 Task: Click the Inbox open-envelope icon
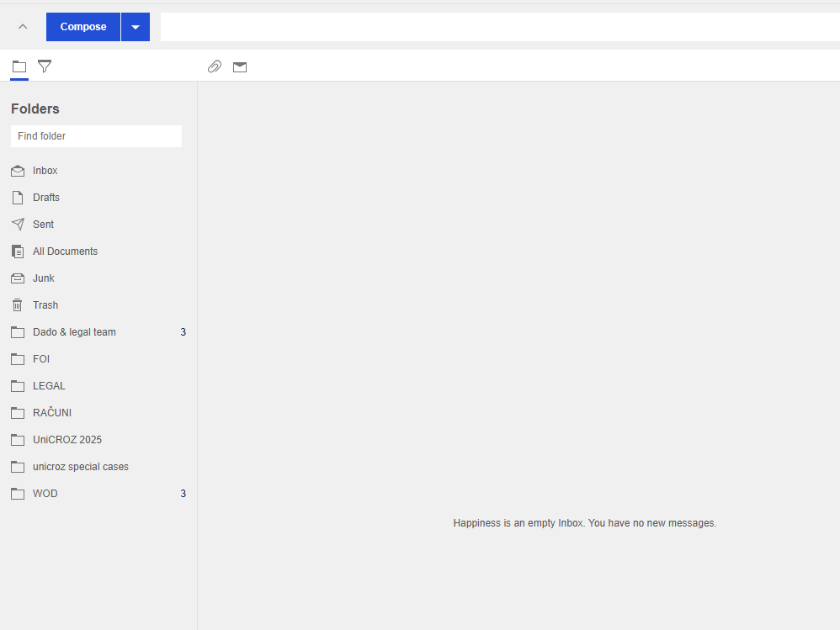(x=18, y=171)
